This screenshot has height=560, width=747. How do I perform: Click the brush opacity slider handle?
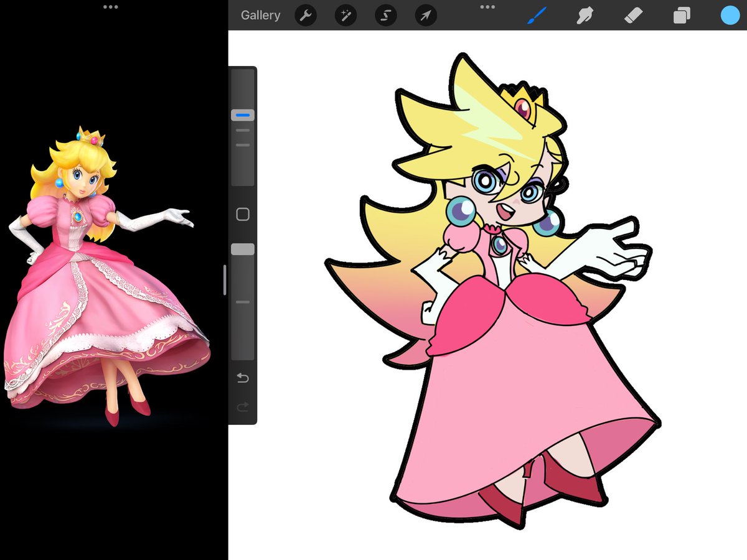[243, 249]
